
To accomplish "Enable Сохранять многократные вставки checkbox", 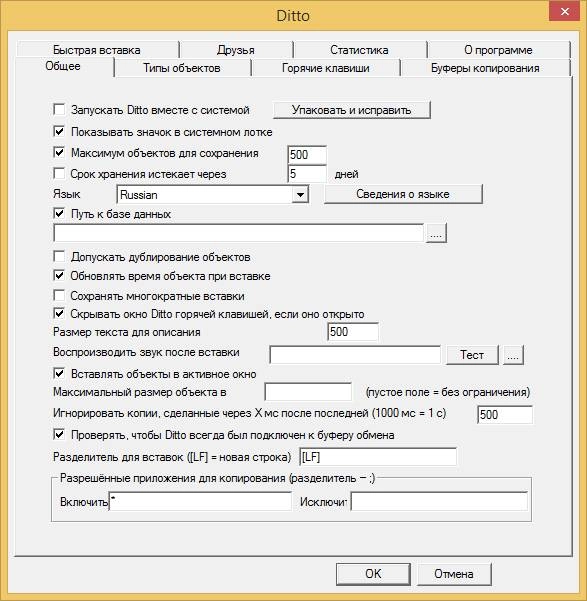I will click(x=59, y=296).
